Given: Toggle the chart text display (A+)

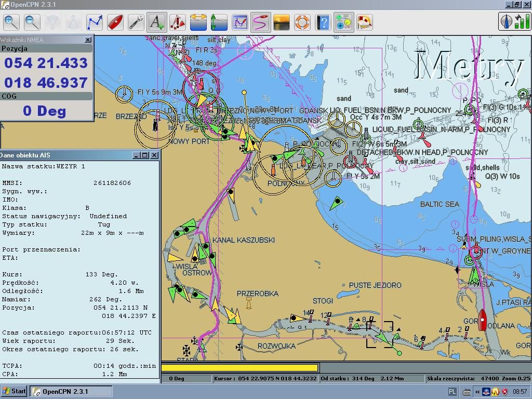Looking at the screenshot, I should pyautogui.click(x=157, y=22).
